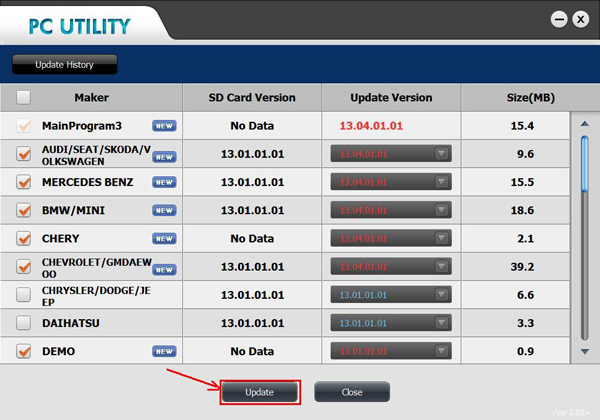The width and height of the screenshot is (600, 420).
Task: Uncheck the BMW/MINI checkbox
Action: click(23, 210)
